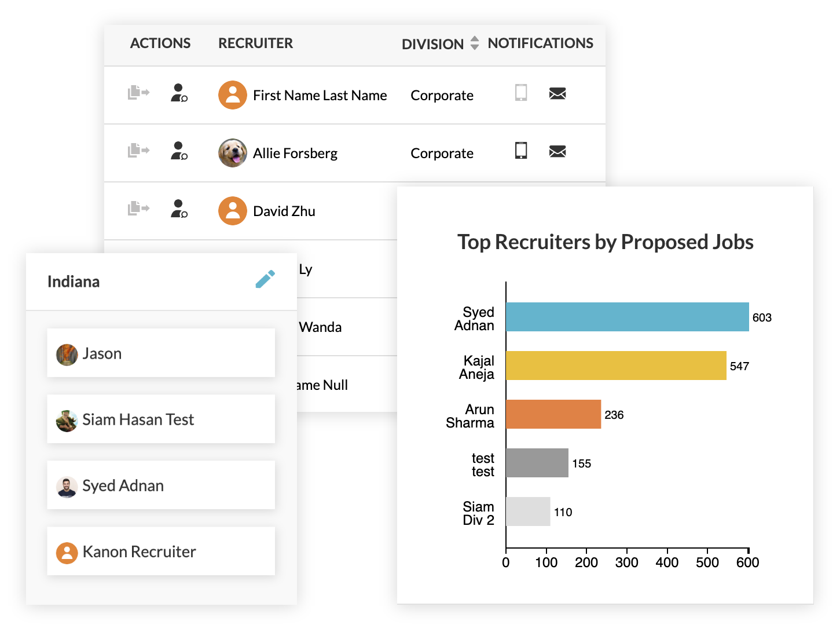Click the pencil edit icon for Indiana
This screenshot has height=632, width=840.
tap(265, 279)
